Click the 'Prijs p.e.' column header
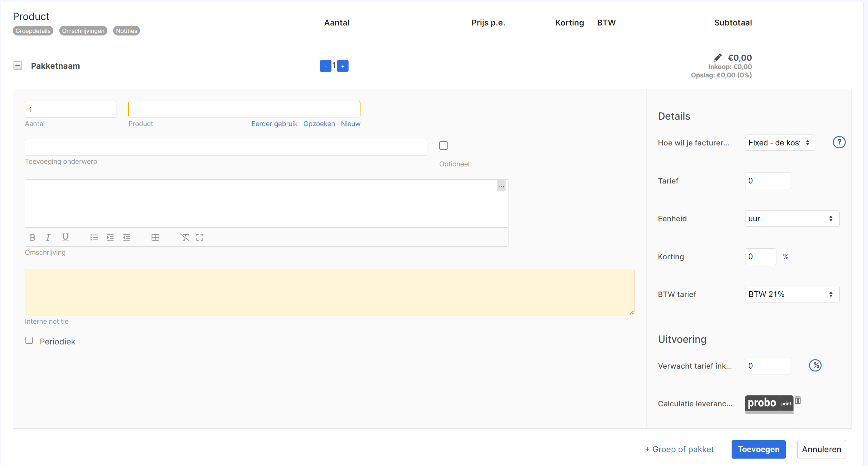This screenshot has height=466, width=868. click(488, 23)
